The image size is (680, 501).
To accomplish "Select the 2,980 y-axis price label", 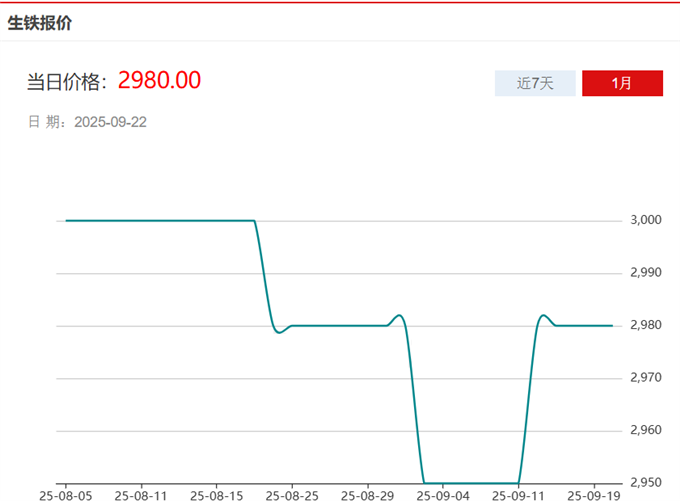I will [x=646, y=325].
